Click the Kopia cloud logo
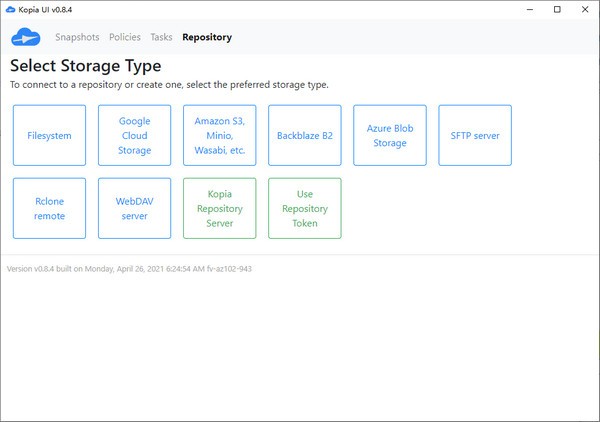600x422 pixels. (24, 38)
